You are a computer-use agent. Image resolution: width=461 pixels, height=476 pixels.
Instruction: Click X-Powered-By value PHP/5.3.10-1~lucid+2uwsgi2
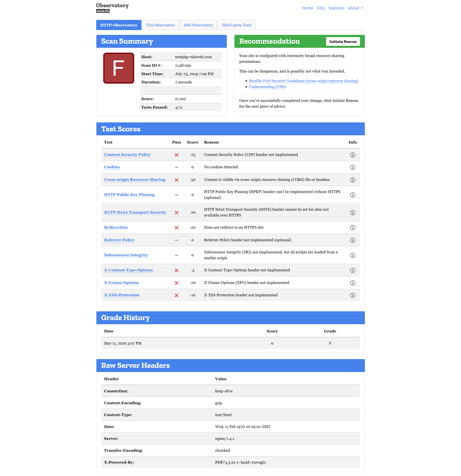point(240,463)
